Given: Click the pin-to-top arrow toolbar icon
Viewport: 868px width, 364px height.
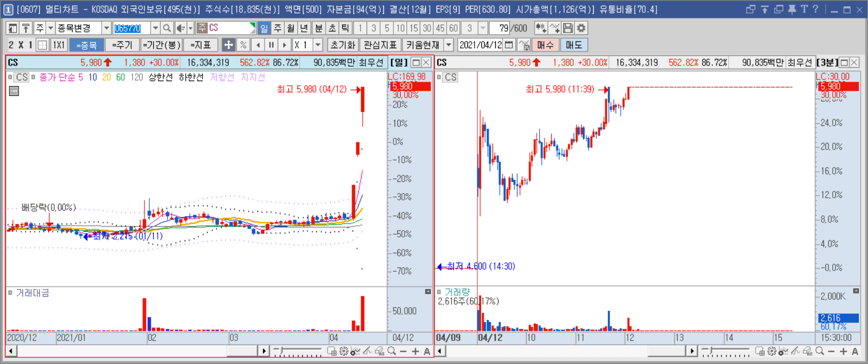Looking at the screenshot, I should pos(26,29).
